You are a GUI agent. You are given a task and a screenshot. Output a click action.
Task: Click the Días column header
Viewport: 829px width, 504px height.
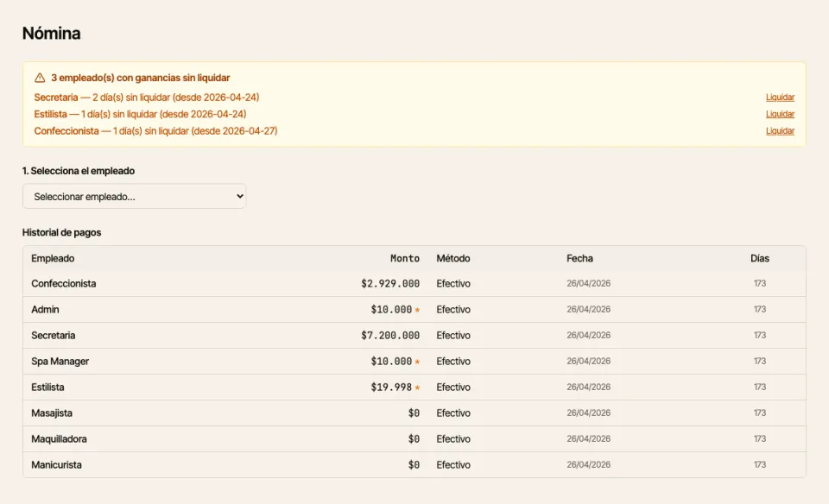[760, 258]
